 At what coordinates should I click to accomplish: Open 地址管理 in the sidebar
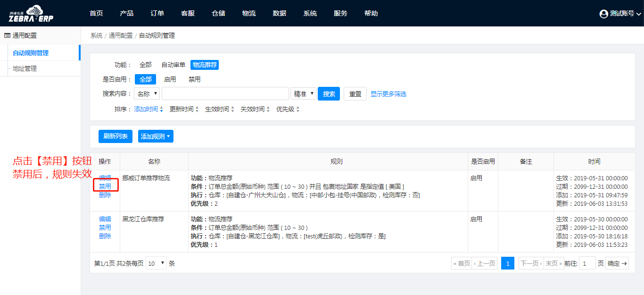[x=25, y=68]
